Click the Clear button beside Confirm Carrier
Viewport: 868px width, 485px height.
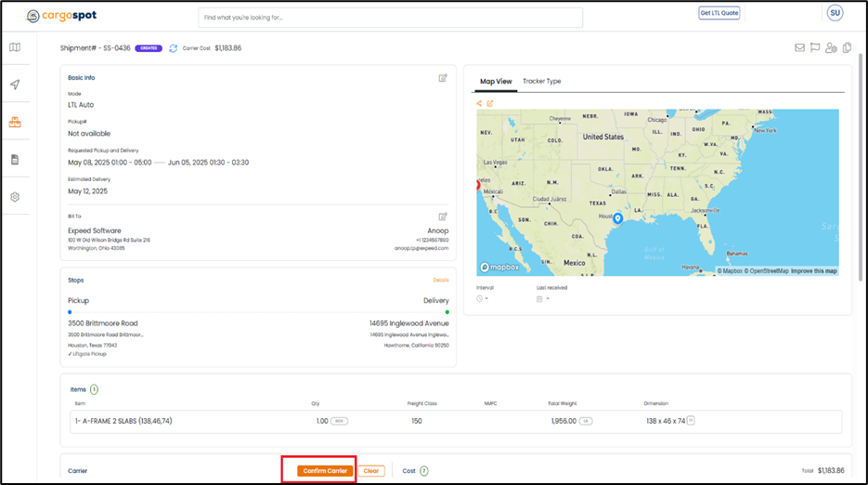(371, 471)
